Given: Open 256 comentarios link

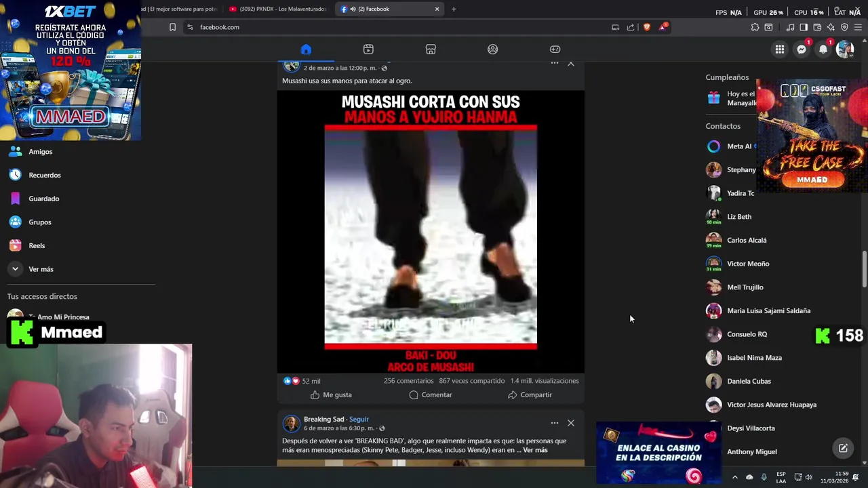Looking at the screenshot, I should pos(408,381).
